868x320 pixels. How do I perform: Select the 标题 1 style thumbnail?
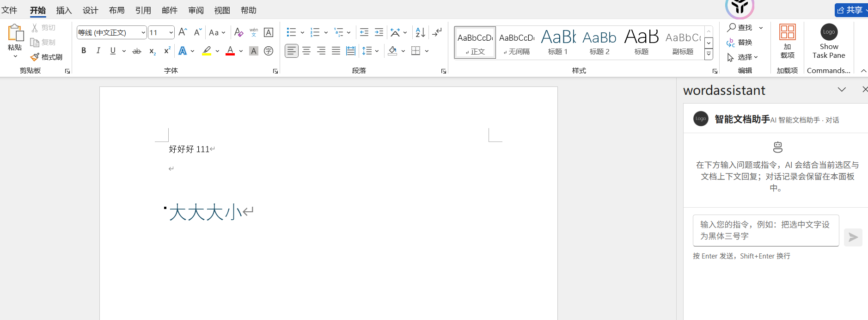pos(558,42)
